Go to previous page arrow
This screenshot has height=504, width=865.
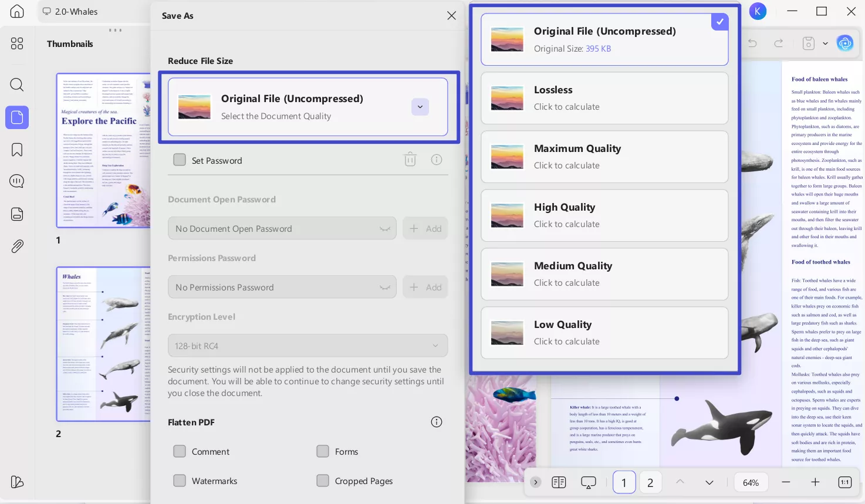pyautogui.click(x=680, y=482)
